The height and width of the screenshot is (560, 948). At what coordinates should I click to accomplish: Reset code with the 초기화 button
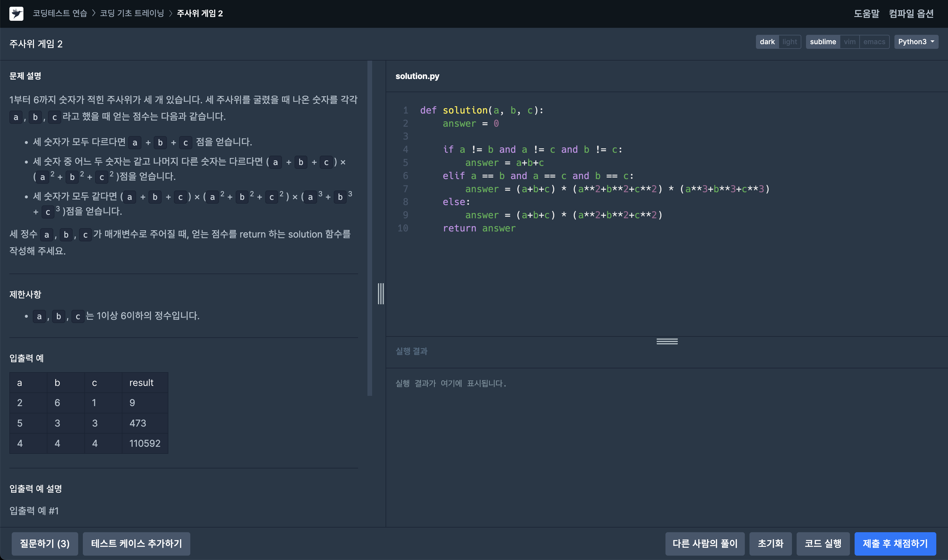pyautogui.click(x=770, y=543)
